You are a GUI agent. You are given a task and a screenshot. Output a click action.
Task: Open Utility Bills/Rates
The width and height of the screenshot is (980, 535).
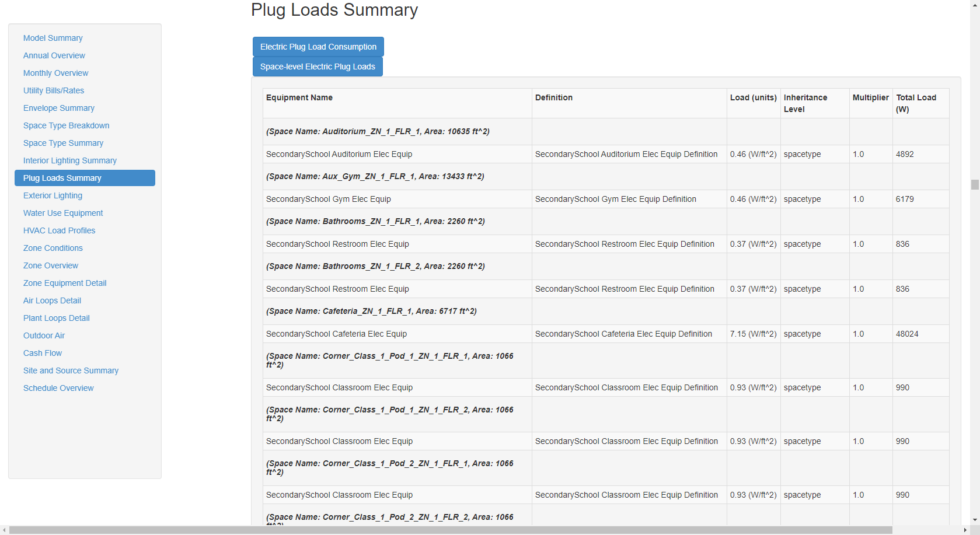[x=54, y=90]
